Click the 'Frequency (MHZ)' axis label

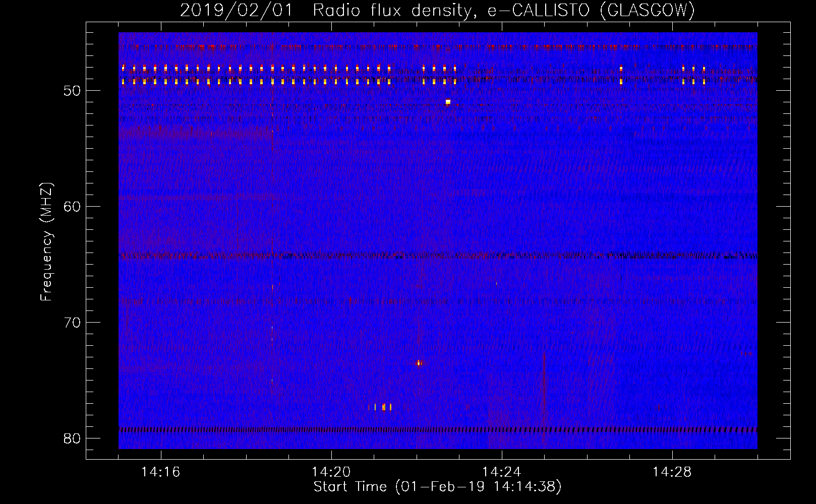tap(46, 242)
